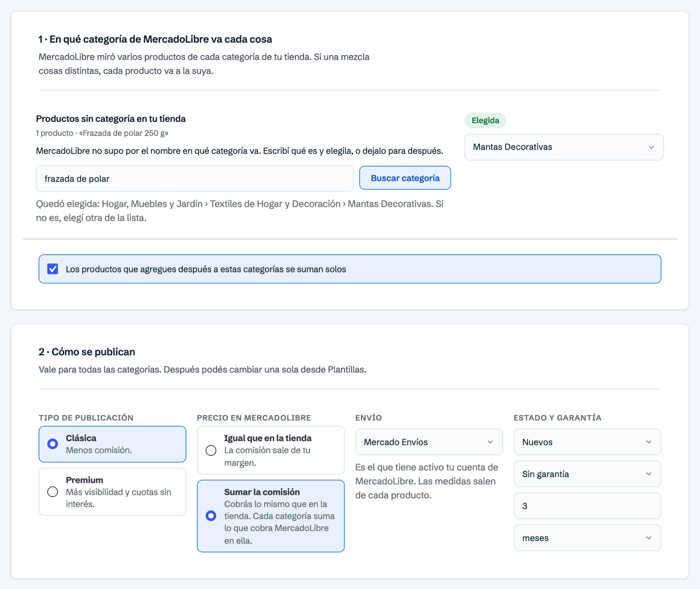Click the Quedó elegida category path text
The image size is (700, 589).
click(x=240, y=210)
